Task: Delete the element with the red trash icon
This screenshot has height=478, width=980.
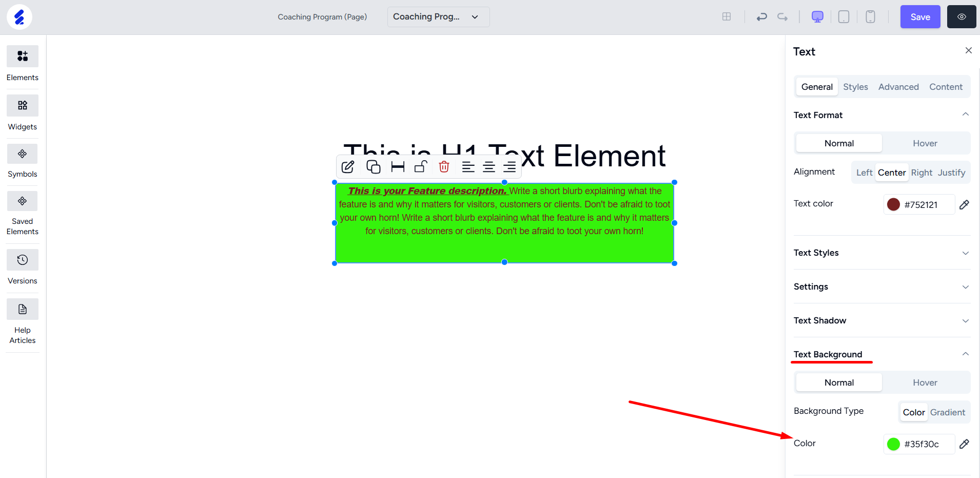Action: 444,167
